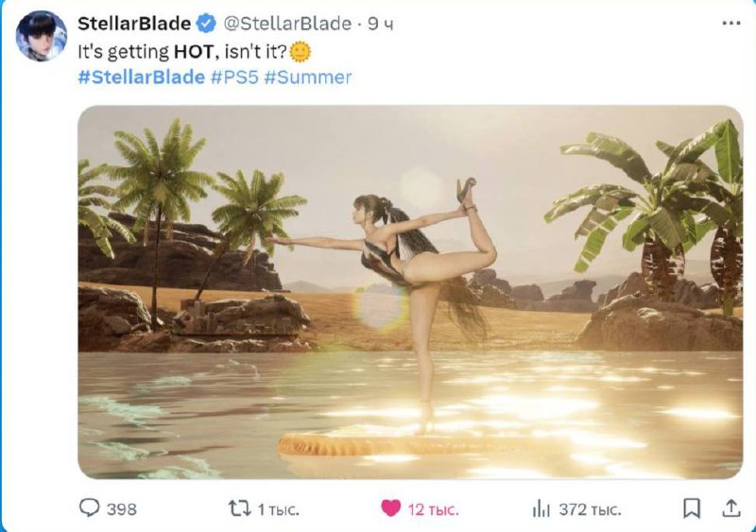Click the 1 тыс. reposts count

tap(278, 510)
